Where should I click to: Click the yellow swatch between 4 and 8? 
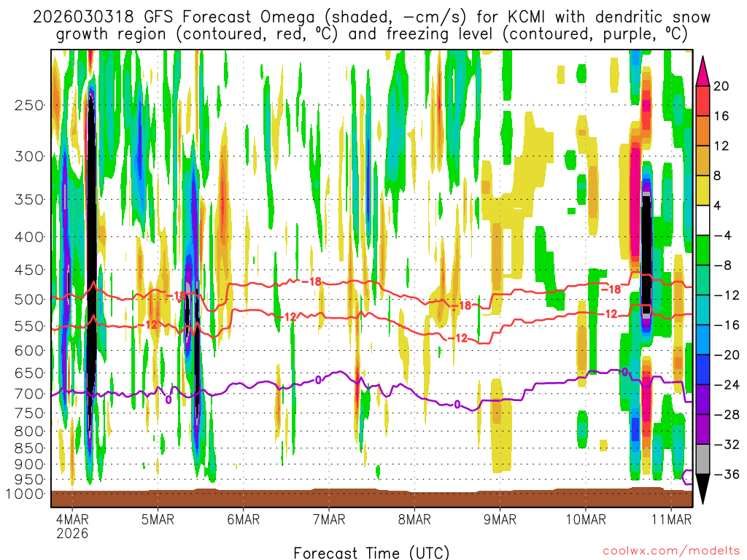(703, 190)
